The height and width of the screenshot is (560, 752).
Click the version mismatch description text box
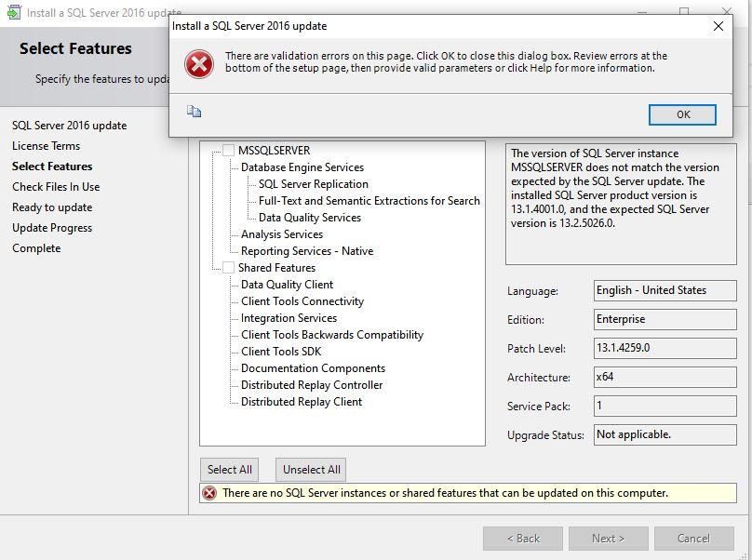point(621,205)
